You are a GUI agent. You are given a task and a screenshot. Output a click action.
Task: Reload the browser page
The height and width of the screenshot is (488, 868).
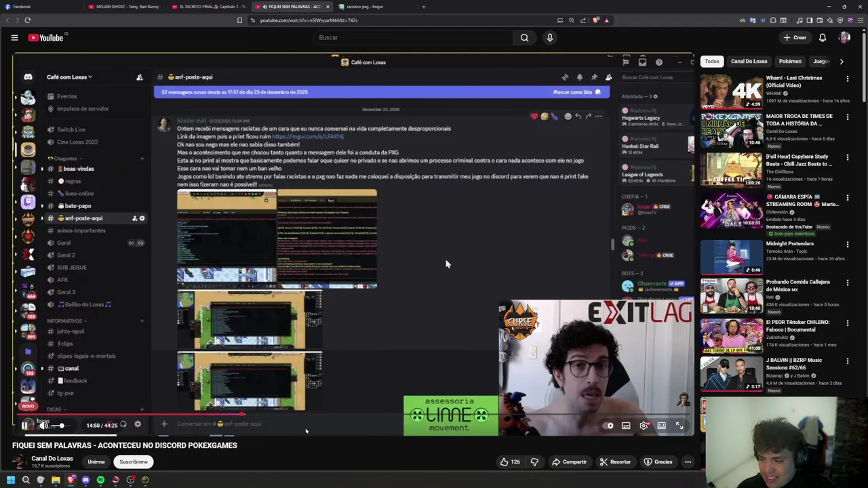pyautogui.click(x=27, y=20)
